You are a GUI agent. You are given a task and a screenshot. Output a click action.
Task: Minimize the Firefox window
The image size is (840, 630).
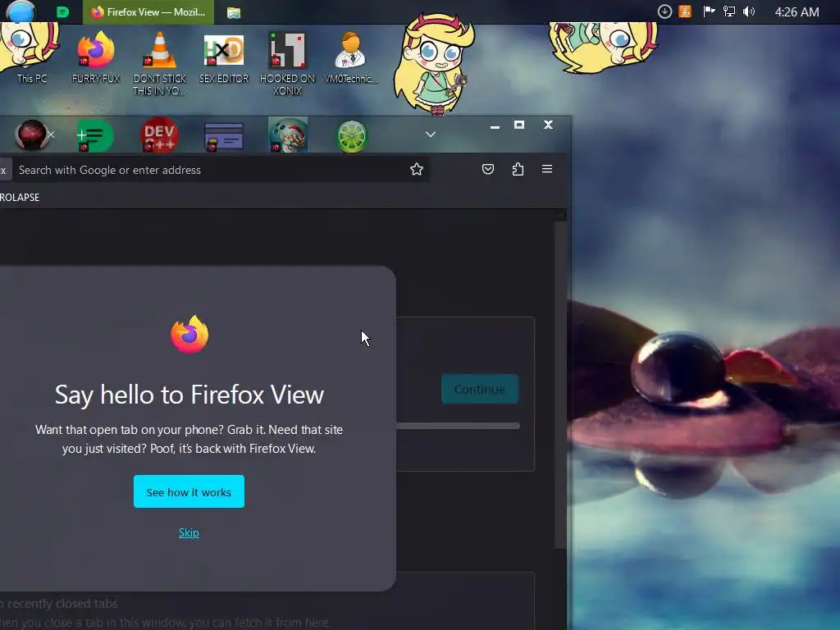coord(495,126)
